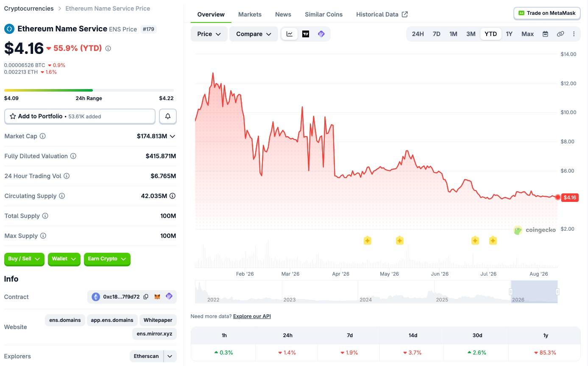Copy the contract address icon
The width and height of the screenshot is (588, 366).
click(146, 297)
